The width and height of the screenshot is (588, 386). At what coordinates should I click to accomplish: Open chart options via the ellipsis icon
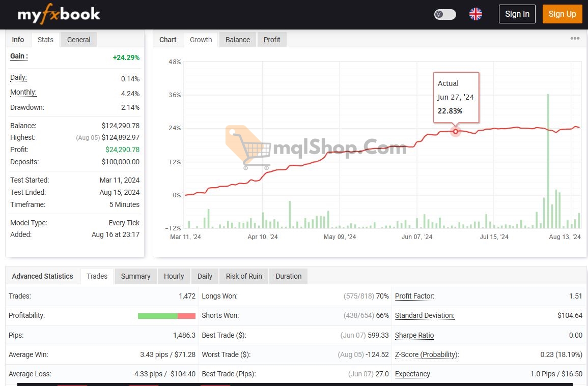(575, 38)
